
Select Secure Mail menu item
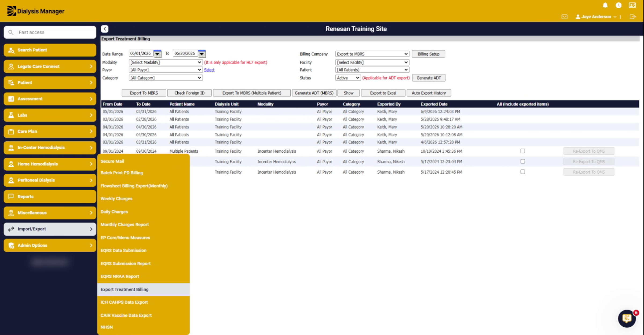pos(112,161)
